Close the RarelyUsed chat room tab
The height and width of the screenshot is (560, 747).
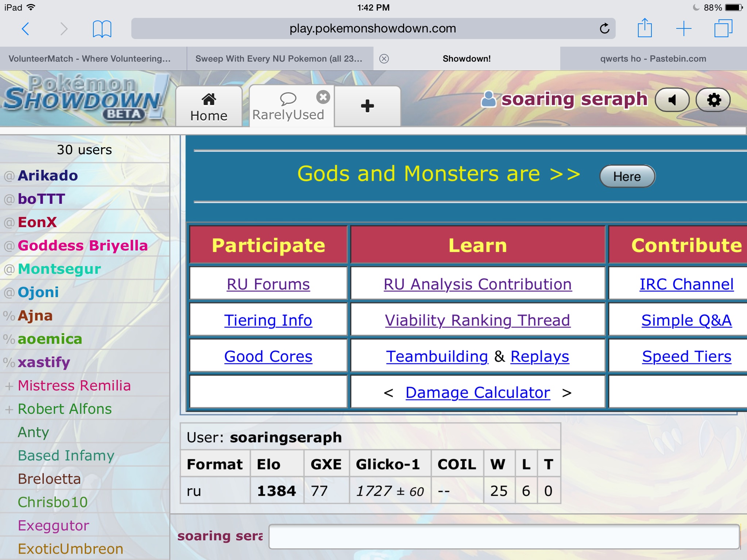323,97
